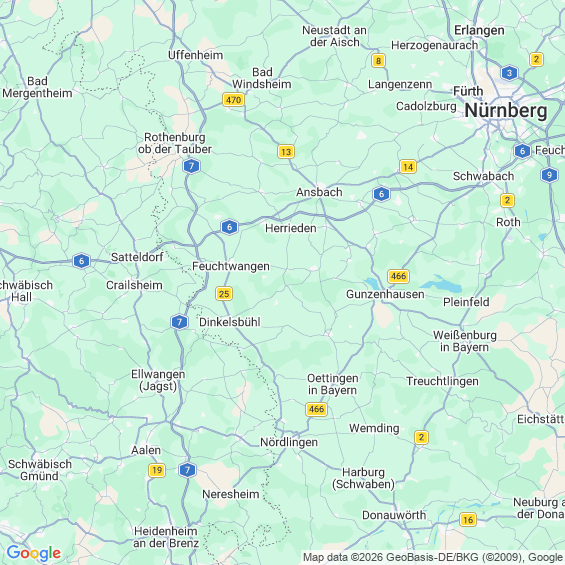This screenshot has height=565, width=565.
Task: Select the Rothenburg ob der Tauber label
Action: 175,143
